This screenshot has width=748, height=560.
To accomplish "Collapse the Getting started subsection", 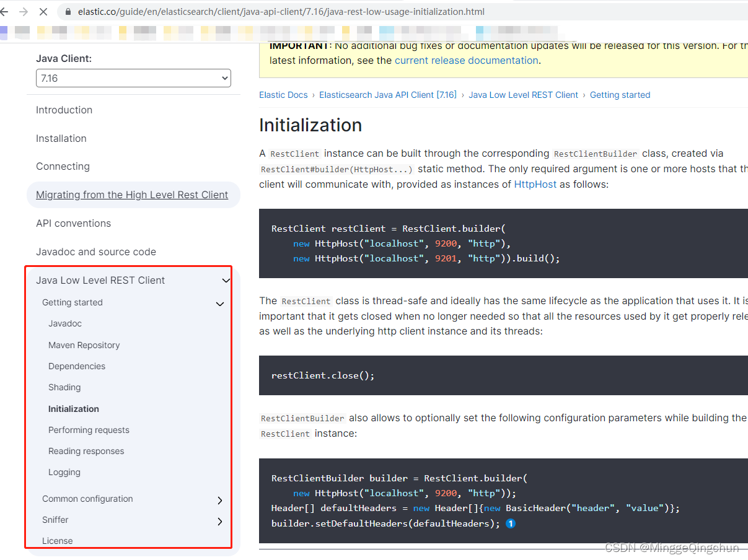I will coord(219,304).
